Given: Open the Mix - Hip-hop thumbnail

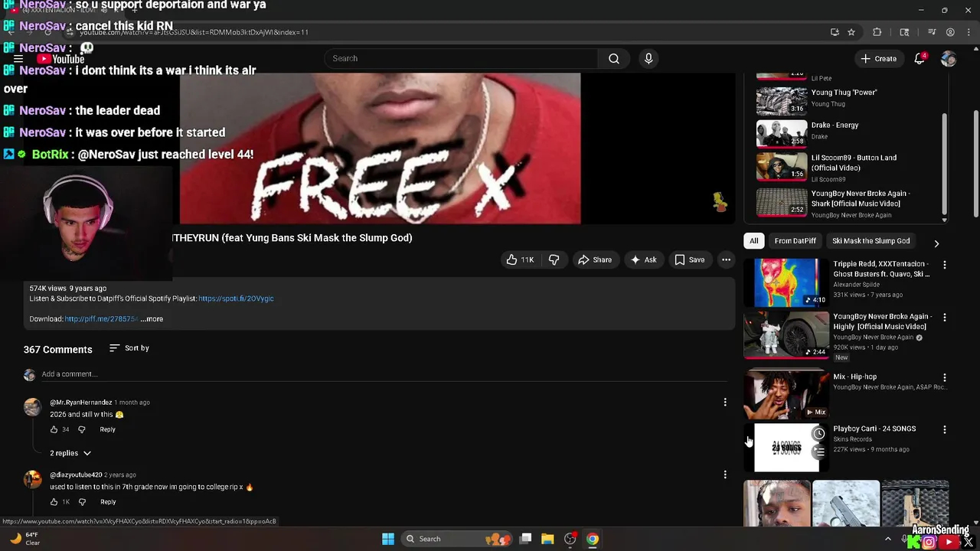Looking at the screenshot, I should click(786, 395).
